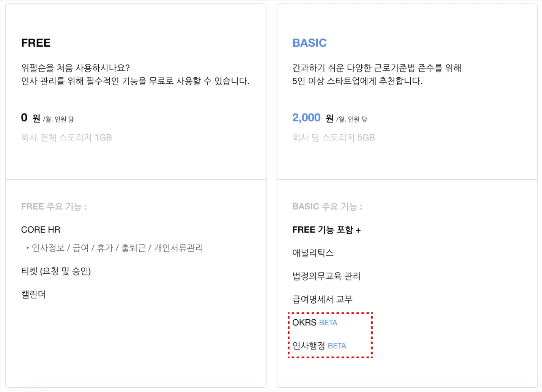Image resolution: width=542 pixels, height=392 pixels.
Task: Select the OKRS BETA feature item
Action: 315,323
